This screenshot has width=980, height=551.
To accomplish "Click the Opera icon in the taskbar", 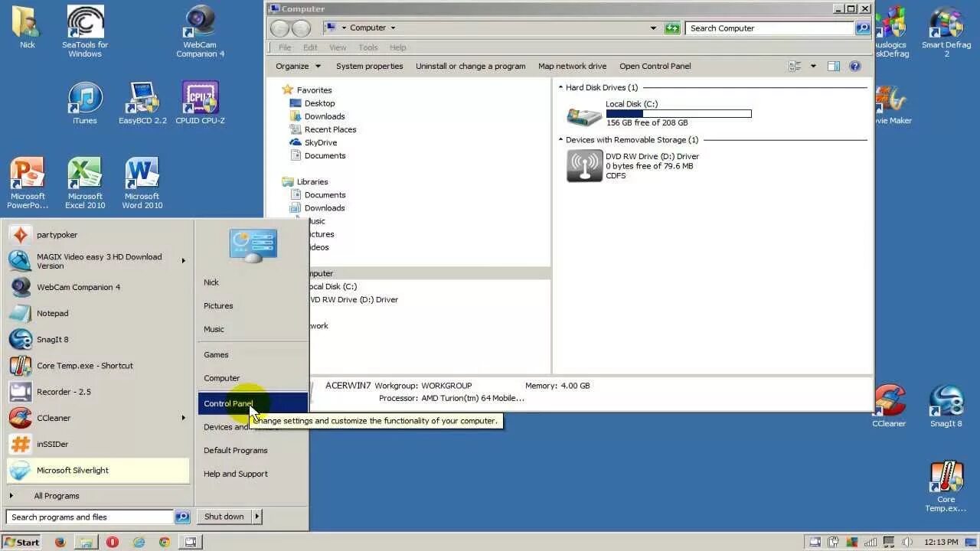I will tap(113, 542).
